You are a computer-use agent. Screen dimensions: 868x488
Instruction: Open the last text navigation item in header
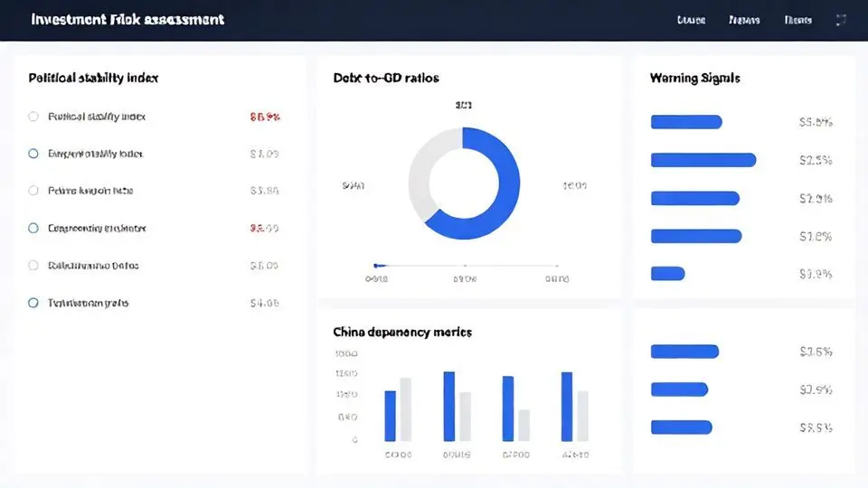click(797, 20)
